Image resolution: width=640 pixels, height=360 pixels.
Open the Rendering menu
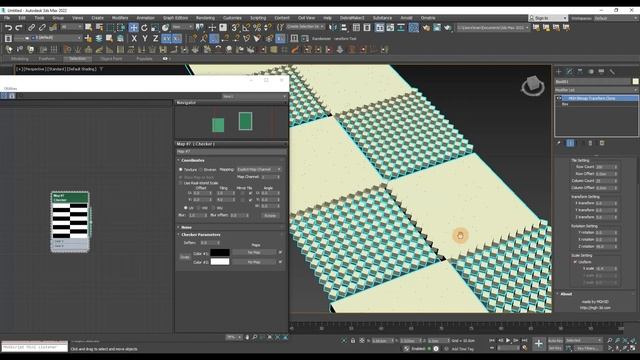[205, 18]
